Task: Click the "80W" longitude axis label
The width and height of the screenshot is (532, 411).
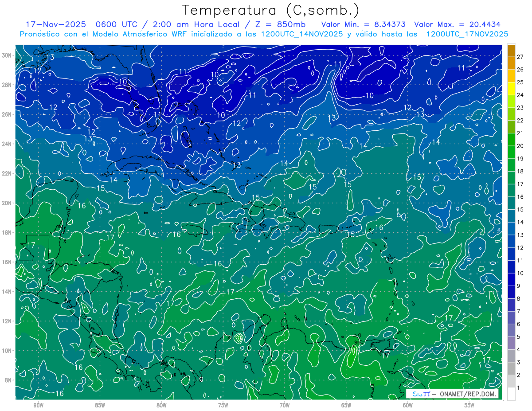Action: [161, 406]
